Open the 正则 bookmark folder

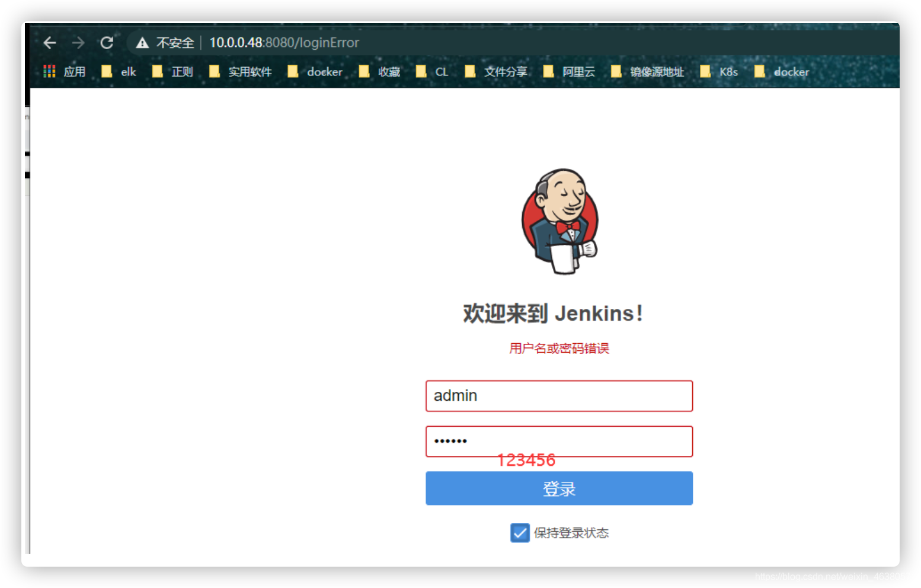173,72
